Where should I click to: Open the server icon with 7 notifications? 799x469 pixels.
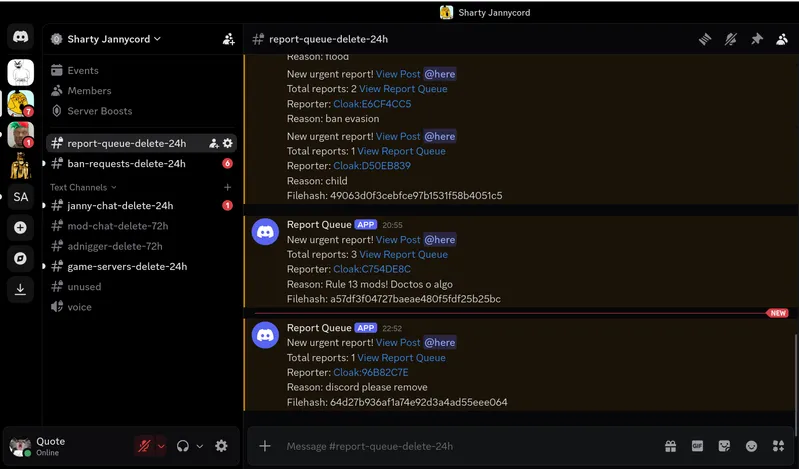pos(20,103)
